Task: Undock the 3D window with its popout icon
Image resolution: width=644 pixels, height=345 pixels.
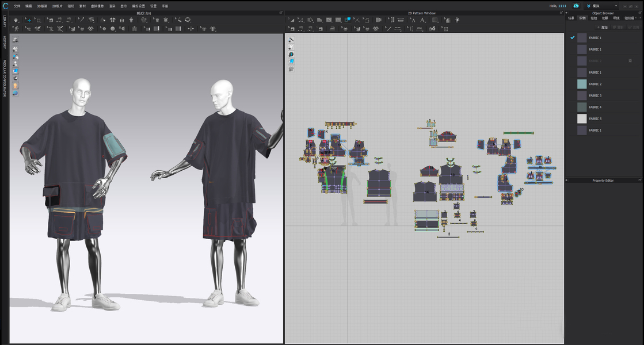Action: click(281, 13)
